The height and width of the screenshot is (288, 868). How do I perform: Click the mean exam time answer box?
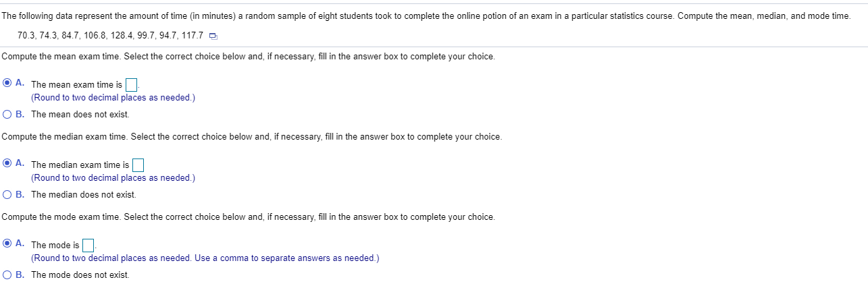132,85
